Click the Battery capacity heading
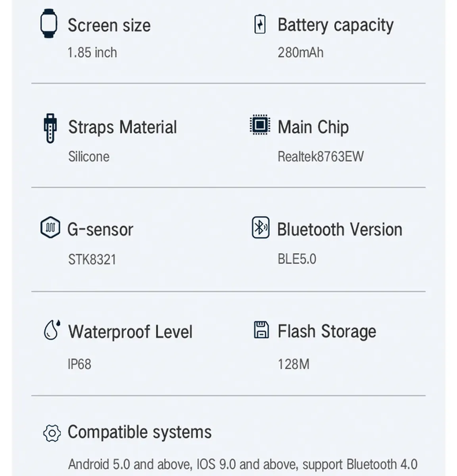This screenshot has width=457, height=476. [335, 25]
